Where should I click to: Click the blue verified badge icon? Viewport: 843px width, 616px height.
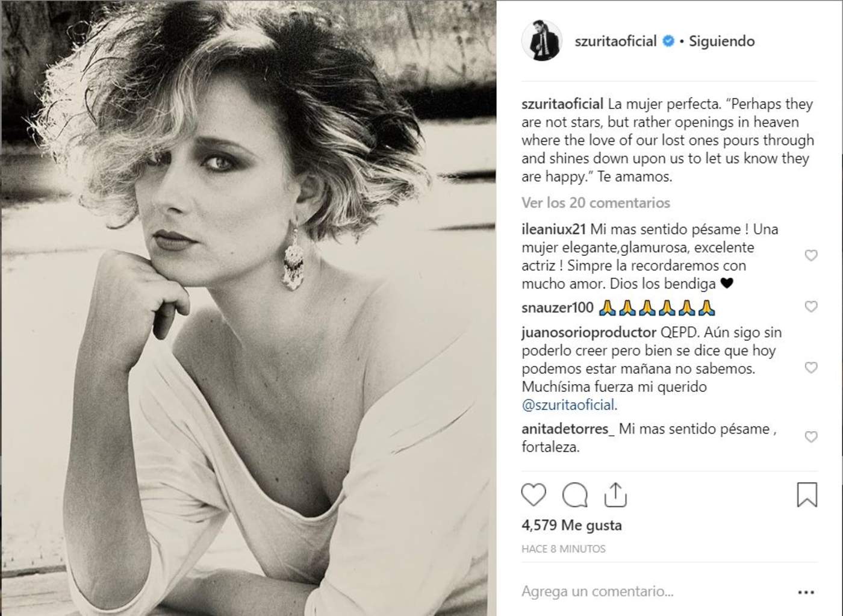668,41
